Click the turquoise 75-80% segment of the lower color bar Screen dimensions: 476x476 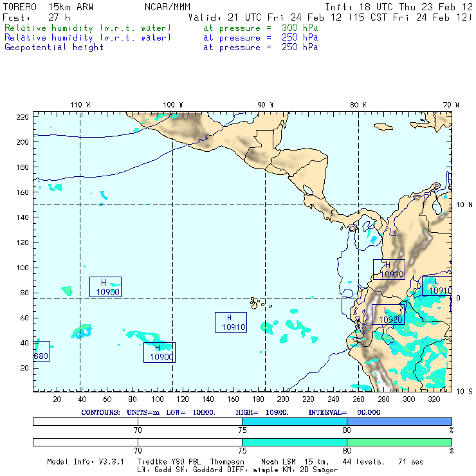295,442
